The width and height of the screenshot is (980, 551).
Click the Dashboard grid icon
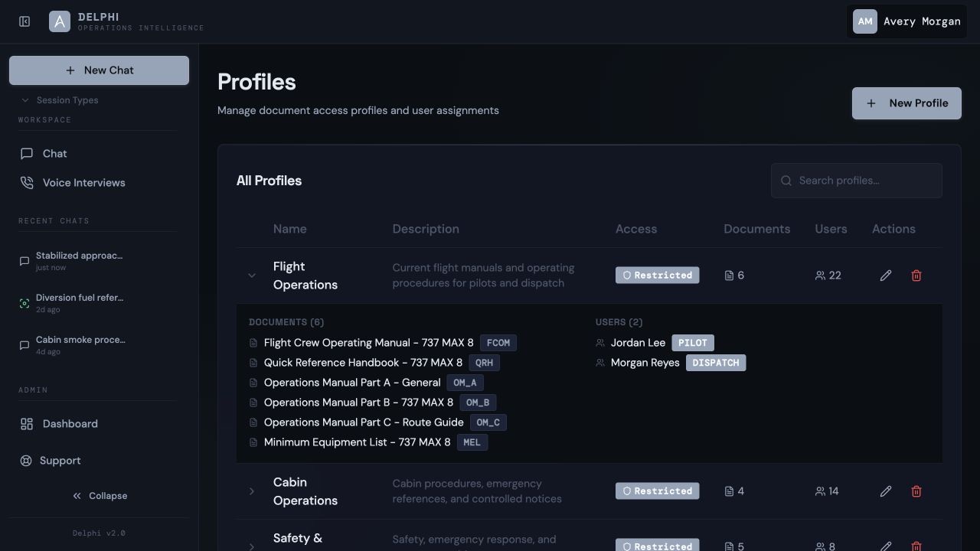[x=27, y=424]
